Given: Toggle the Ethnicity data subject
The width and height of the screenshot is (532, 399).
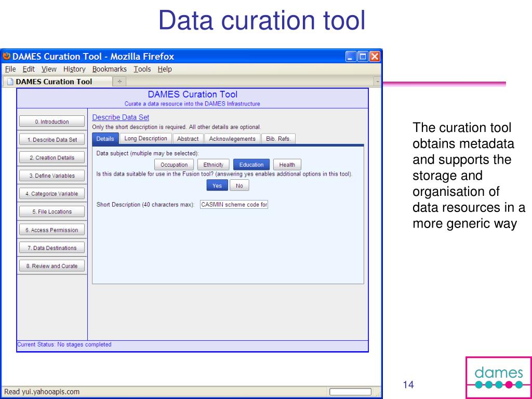Looking at the screenshot, I should coord(214,165).
